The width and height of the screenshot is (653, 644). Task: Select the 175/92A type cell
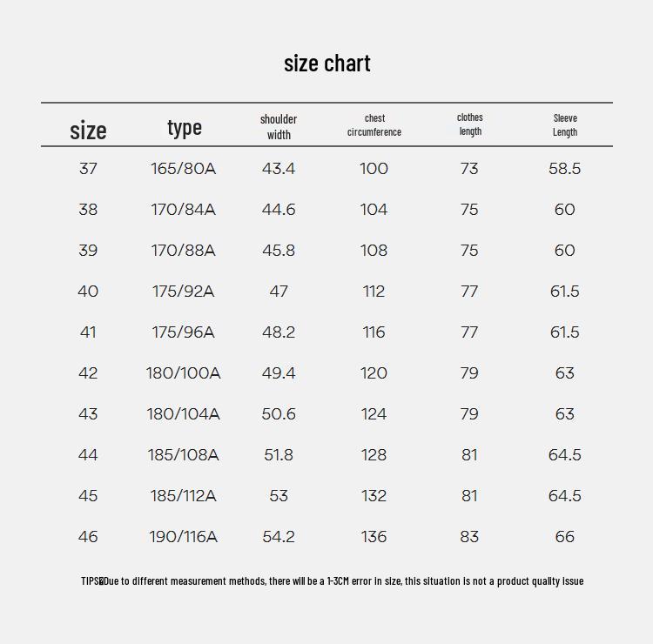(183, 292)
